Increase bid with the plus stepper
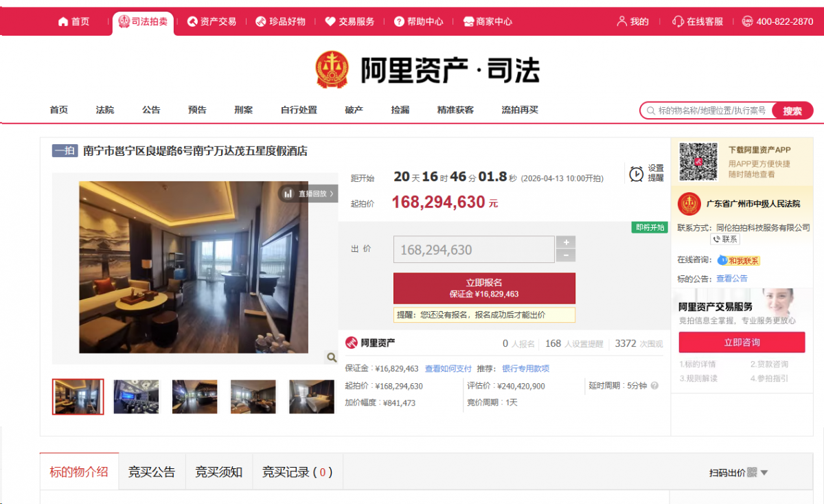 (566, 242)
